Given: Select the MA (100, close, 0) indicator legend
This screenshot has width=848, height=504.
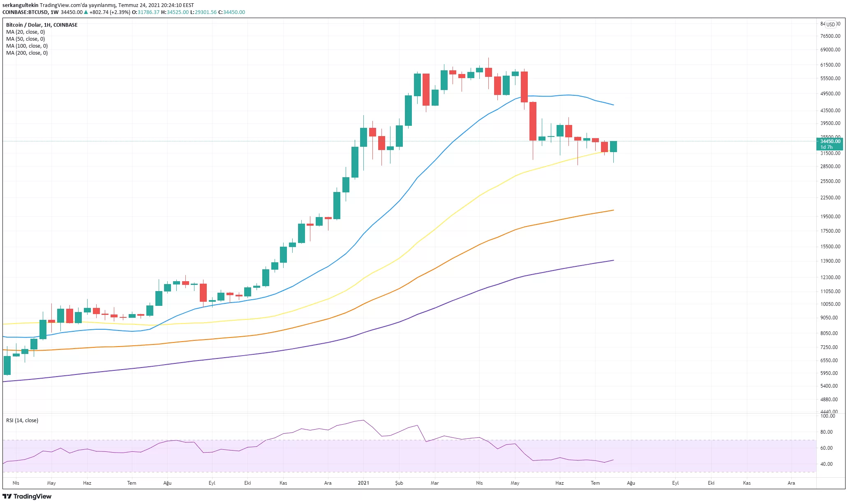Looking at the screenshot, I should (27, 46).
